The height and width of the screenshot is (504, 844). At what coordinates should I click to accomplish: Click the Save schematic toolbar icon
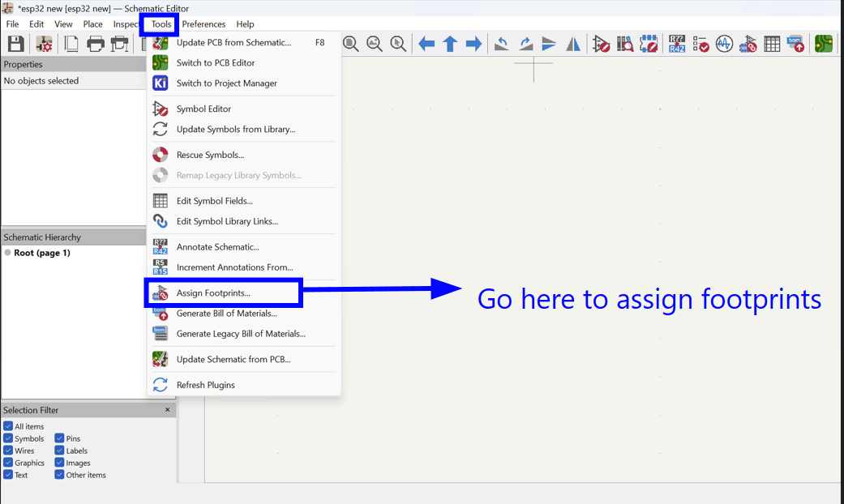[x=15, y=44]
